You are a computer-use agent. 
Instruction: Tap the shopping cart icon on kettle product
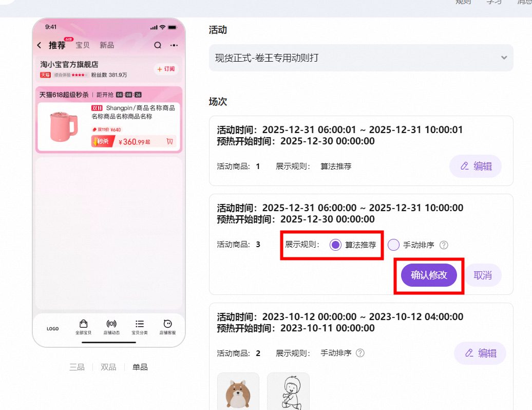169,141
